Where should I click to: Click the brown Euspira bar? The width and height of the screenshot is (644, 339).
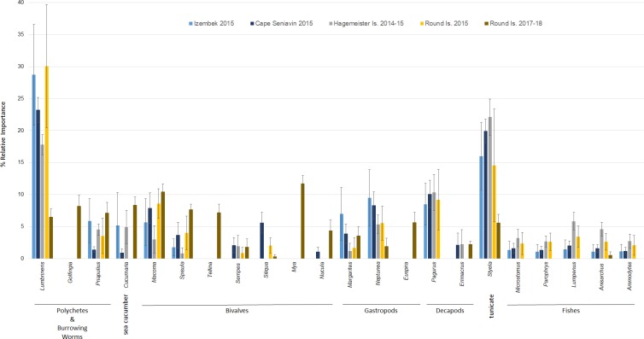tap(414, 241)
